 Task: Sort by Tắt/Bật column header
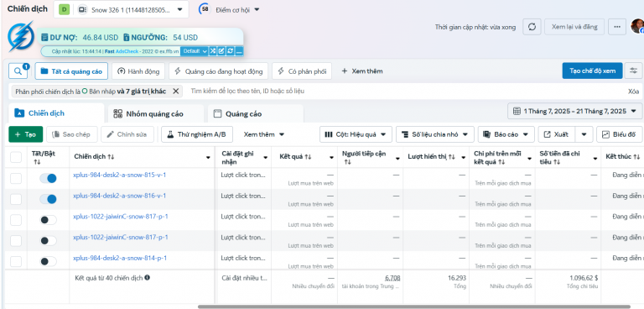(x=44, y=157)
